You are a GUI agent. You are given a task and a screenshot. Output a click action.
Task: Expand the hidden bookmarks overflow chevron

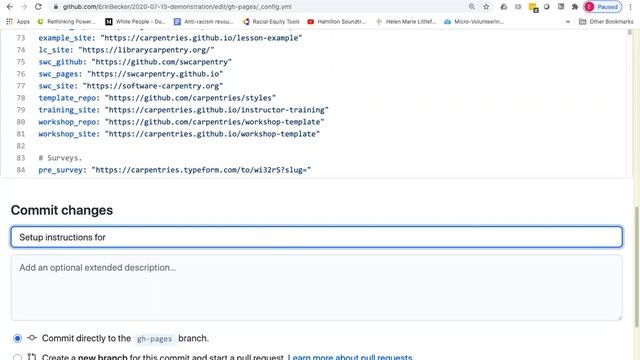click(568, 22)
